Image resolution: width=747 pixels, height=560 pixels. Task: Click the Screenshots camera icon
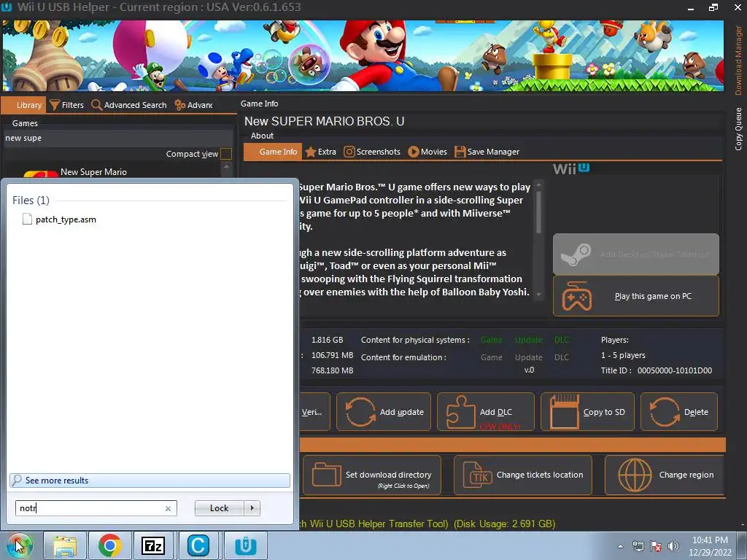point(349,152)
